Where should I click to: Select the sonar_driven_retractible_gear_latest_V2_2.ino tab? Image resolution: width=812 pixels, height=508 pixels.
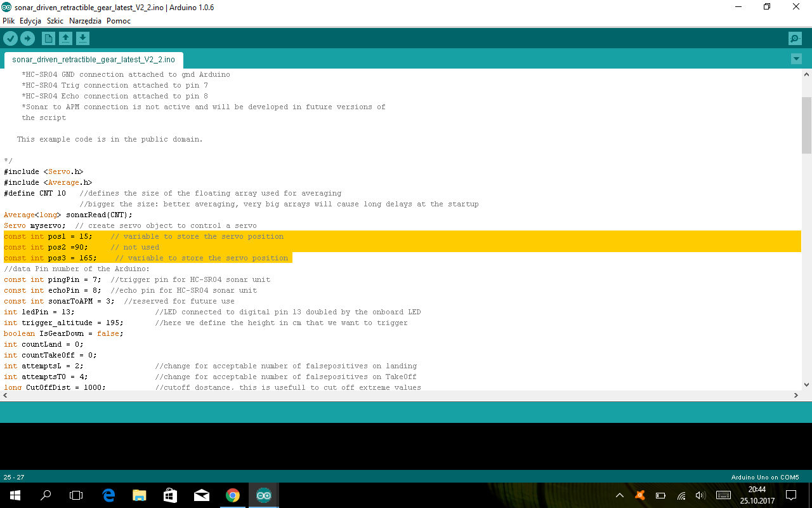93,60
